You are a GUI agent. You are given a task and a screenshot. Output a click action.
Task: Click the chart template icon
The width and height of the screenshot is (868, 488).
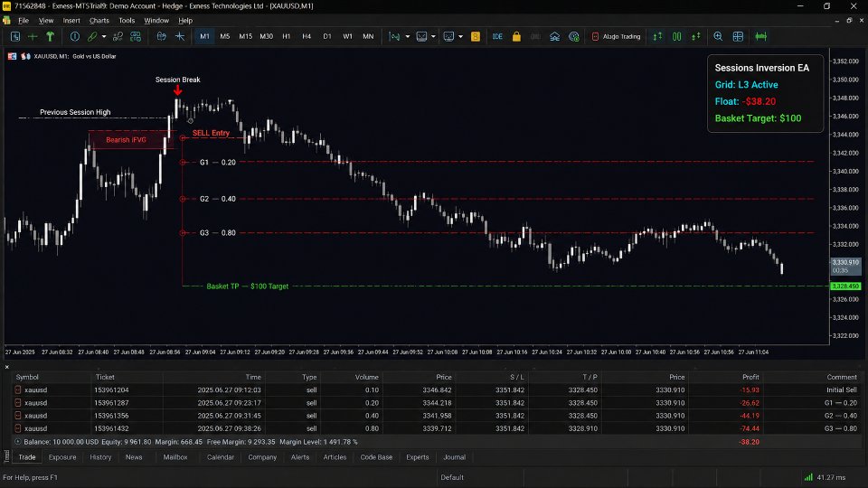click(x=422, y=36)
